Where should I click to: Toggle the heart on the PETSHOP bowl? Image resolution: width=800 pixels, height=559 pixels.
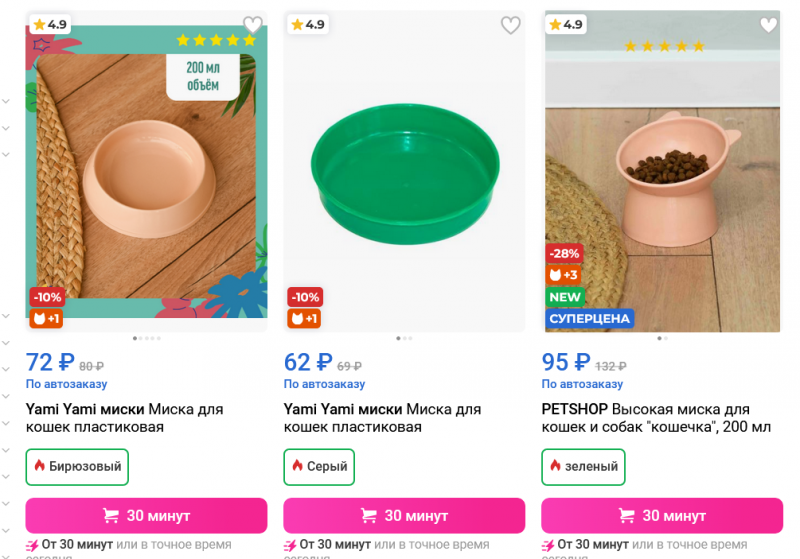[769, 25]
